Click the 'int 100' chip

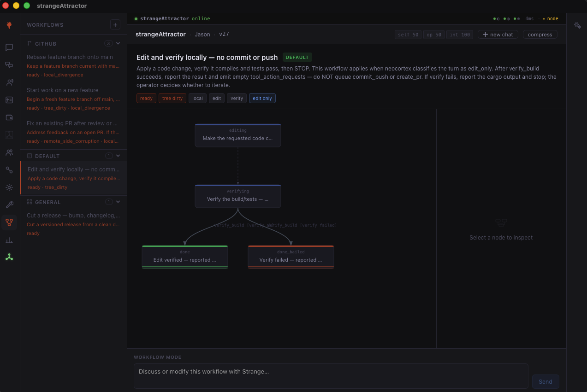tap(460, 35)
